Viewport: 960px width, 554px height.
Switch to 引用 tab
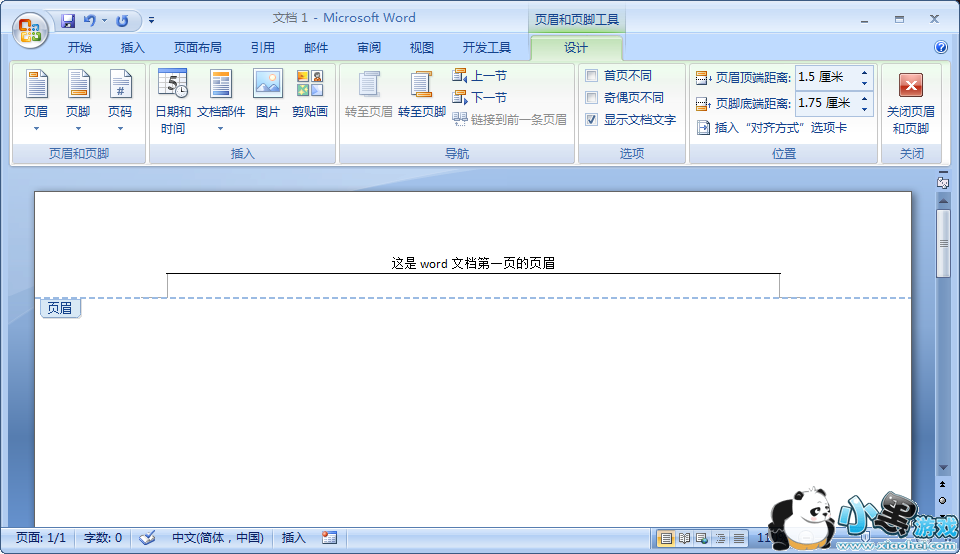[263, 48]
